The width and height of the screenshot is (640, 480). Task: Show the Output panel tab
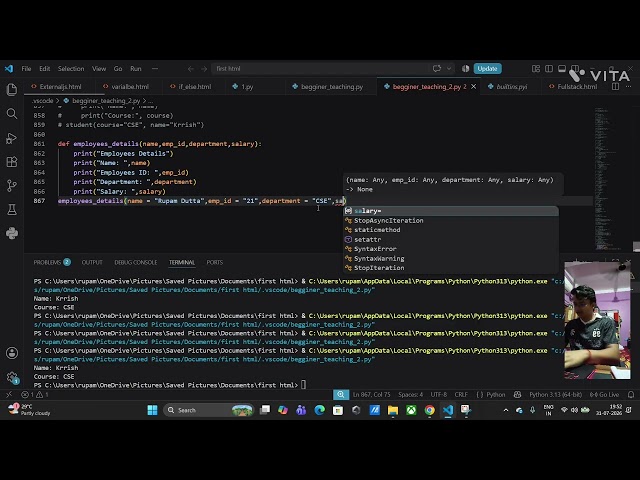point(92,262)
